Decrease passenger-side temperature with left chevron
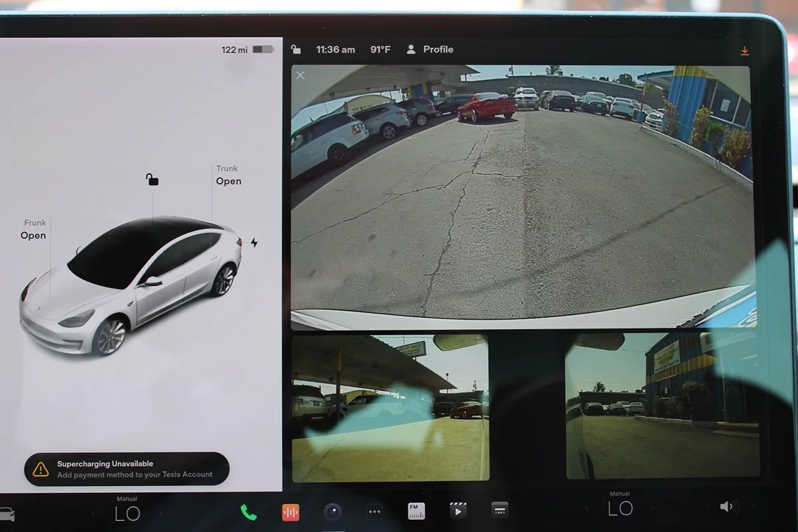 click(x=587, y=509)
